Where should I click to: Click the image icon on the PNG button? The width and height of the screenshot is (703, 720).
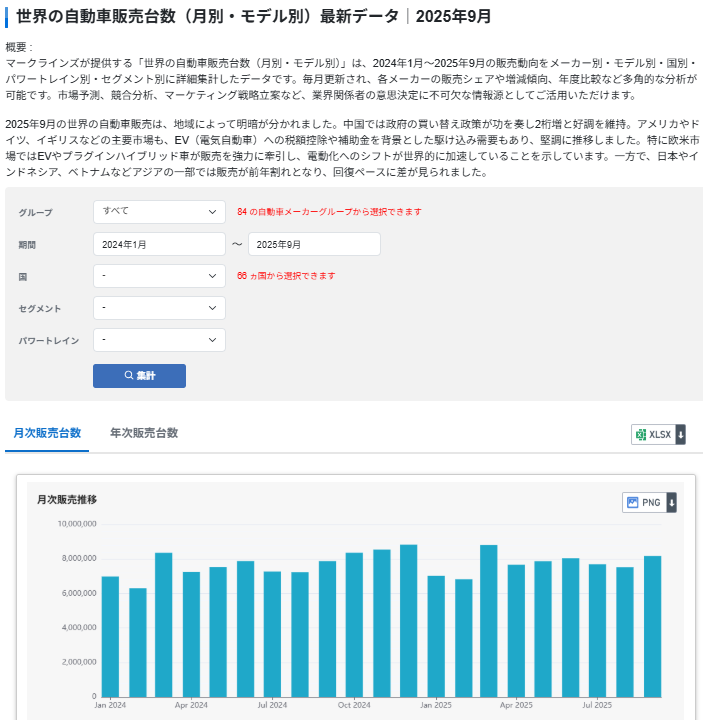632,502
